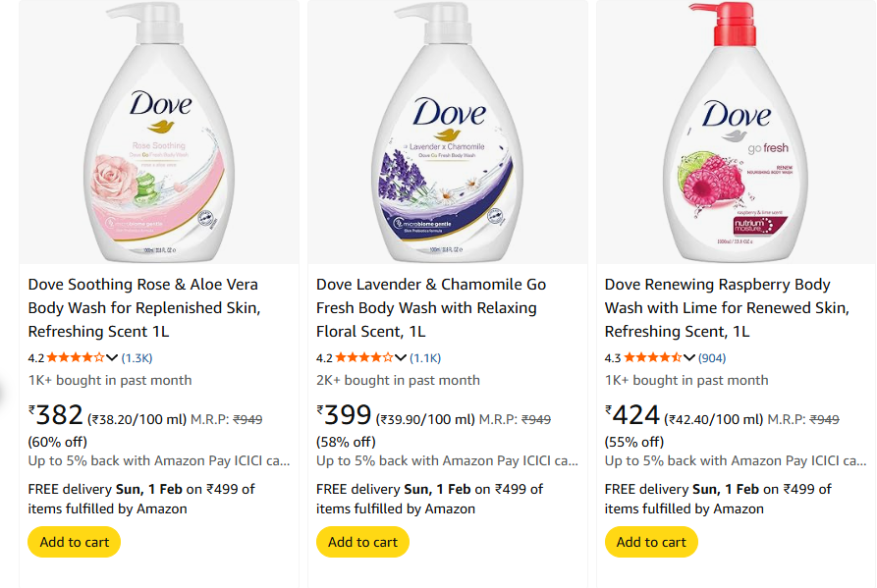Open the Dove Raspberry go fresh bottle image
Viewport: 877px width, 588px height.
click(736, 133)
